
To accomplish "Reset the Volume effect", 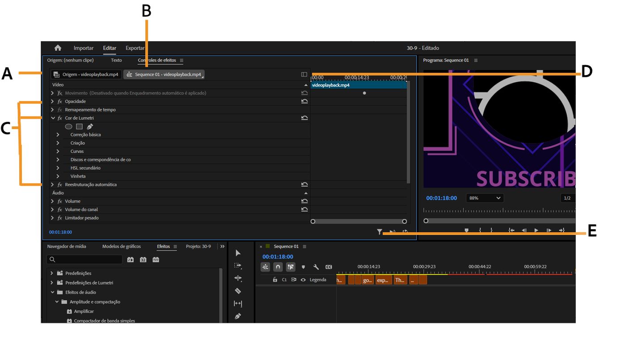I will [304, 201].
